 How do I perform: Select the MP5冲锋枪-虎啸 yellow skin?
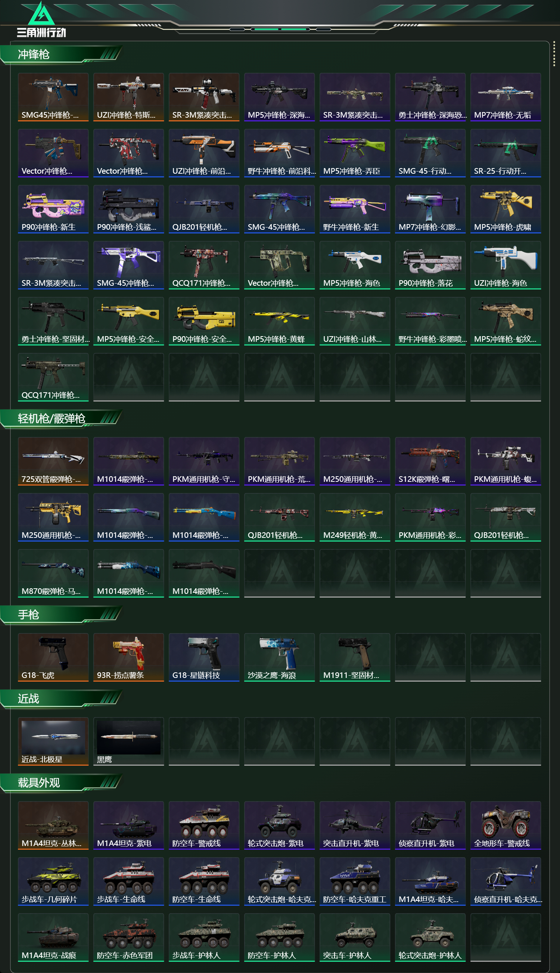pyautogui.click(x=505, y=209)
